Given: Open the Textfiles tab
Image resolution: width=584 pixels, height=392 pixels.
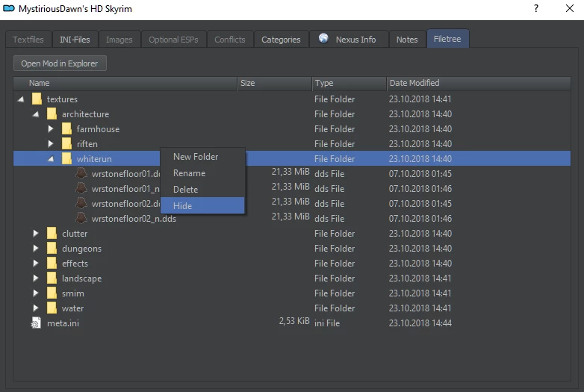Looking at the screenshot, I should pyautogui.click(x=28, y=40).
